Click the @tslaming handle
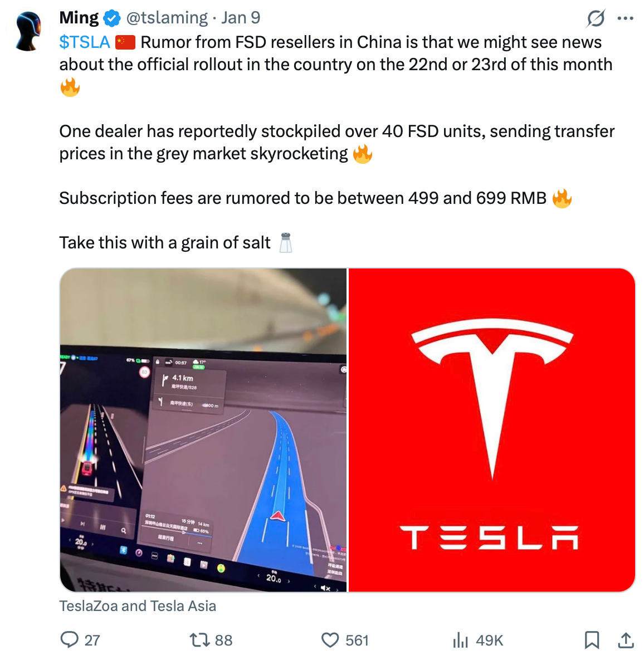 click(167, 18)
